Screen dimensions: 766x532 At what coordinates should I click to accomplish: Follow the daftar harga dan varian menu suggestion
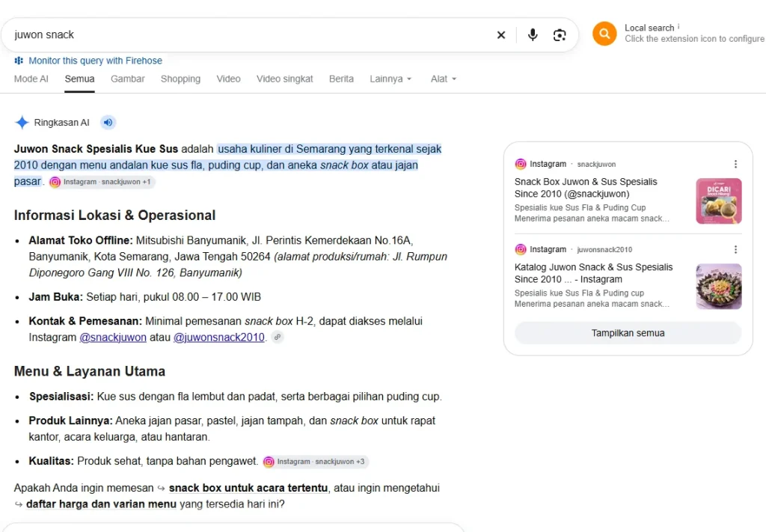pyautogui.click(x=101, y=504)
